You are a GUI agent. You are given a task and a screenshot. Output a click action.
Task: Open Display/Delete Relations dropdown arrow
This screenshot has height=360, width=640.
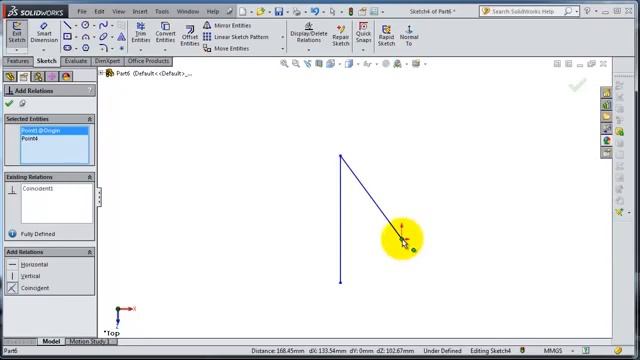pyautogui.click(x=309, y=50)
